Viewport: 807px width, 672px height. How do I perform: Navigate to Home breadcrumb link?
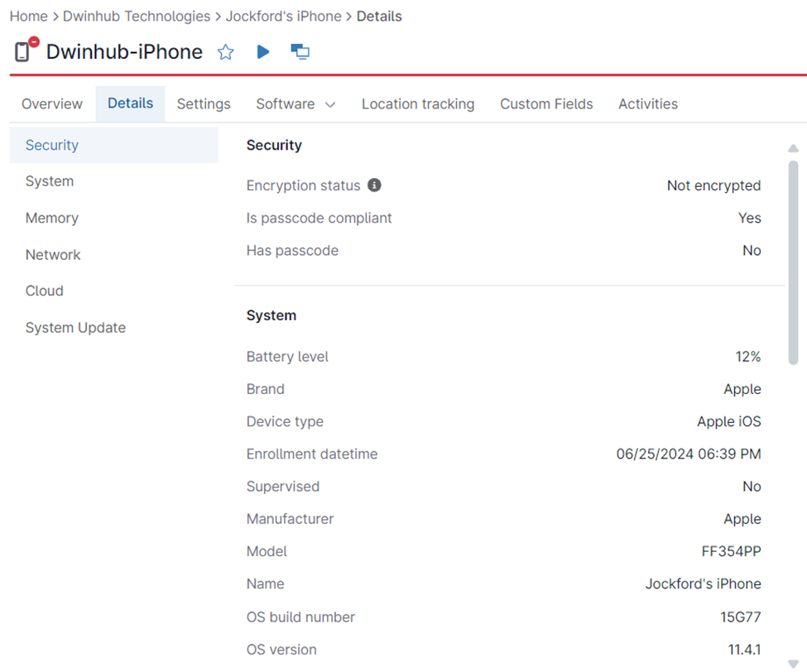click(28, 17)
